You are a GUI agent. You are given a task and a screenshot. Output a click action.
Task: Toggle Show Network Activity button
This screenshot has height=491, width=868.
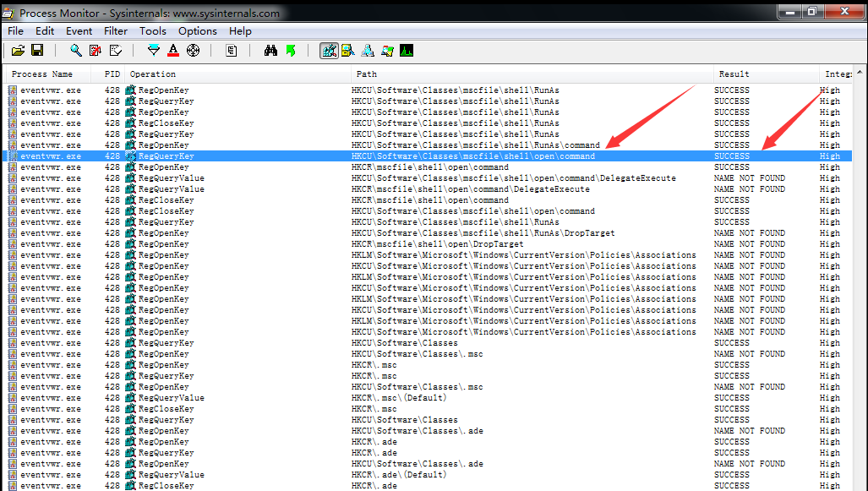pos(368,51)
